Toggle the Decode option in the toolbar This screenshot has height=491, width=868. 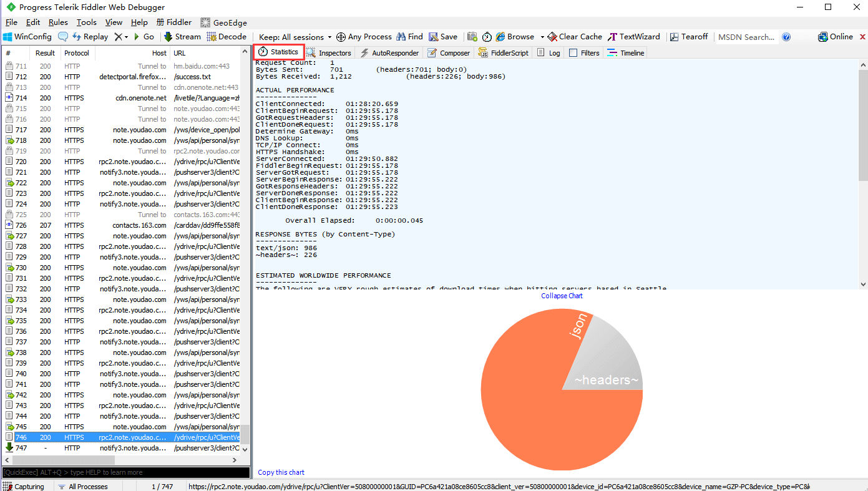[227, 37]
